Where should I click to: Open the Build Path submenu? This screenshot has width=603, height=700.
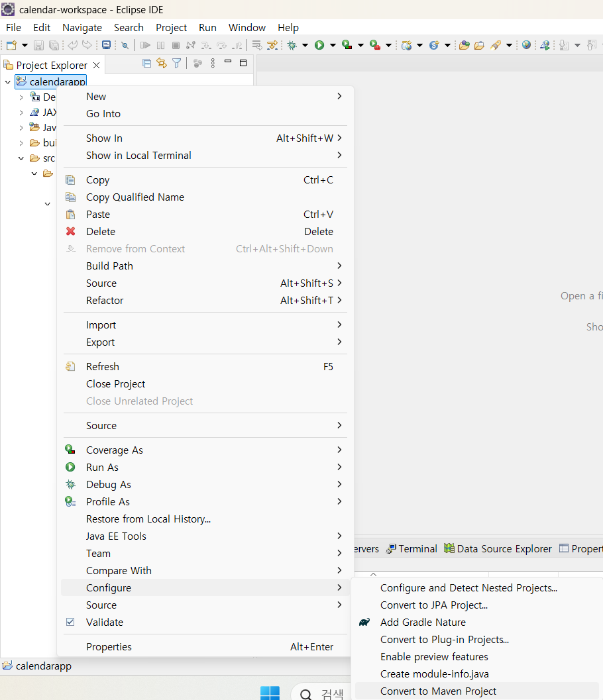tap(205, 266)
